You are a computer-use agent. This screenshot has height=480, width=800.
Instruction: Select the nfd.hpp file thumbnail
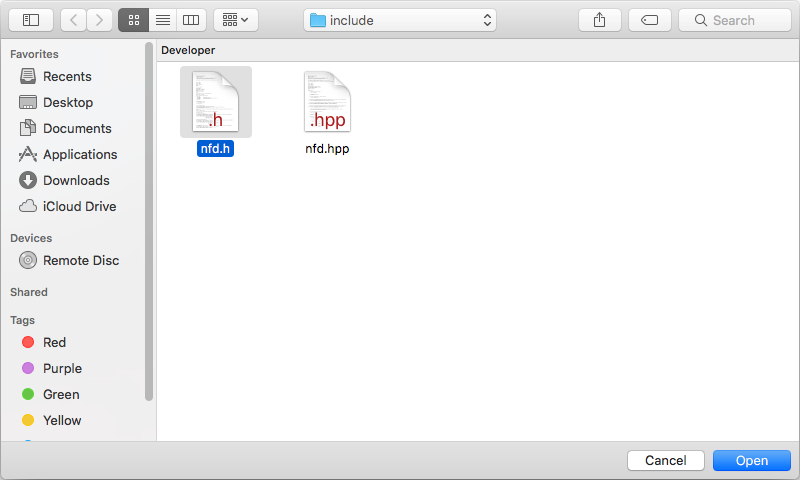tap(327, 102)
